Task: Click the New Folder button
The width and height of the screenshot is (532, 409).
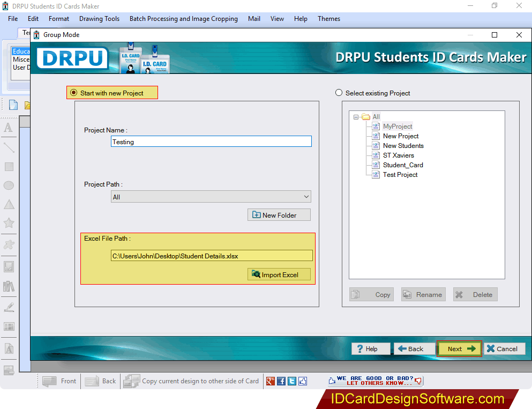Action: [279, 215]
